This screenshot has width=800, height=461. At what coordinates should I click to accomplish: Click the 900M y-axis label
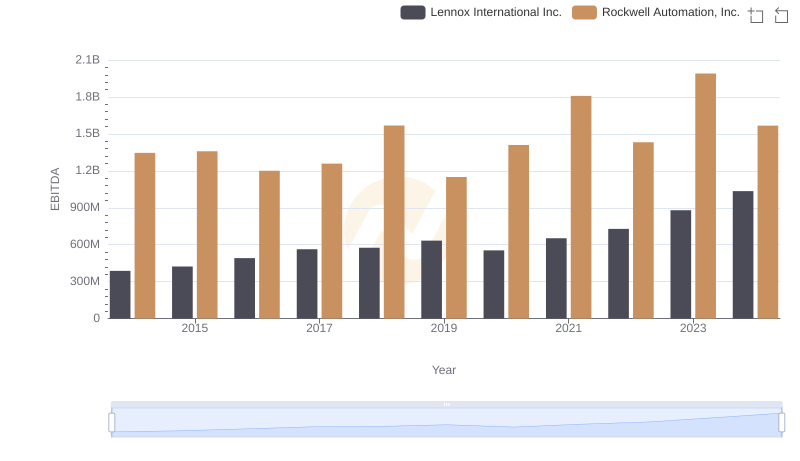pos(85,208)
